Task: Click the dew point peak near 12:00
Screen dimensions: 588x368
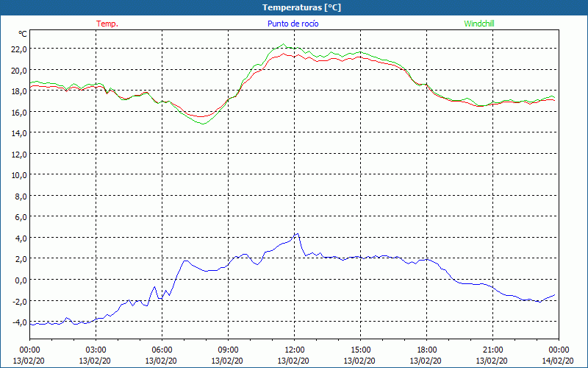Action: pos(297,233)
